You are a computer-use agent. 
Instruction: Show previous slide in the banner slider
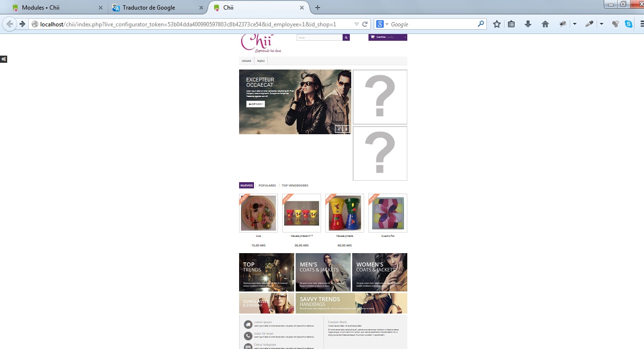339,129
